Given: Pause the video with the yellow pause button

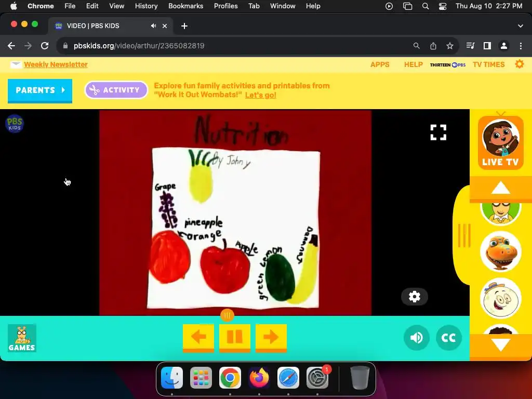Looking at the screenshot, I should point(235,337).
